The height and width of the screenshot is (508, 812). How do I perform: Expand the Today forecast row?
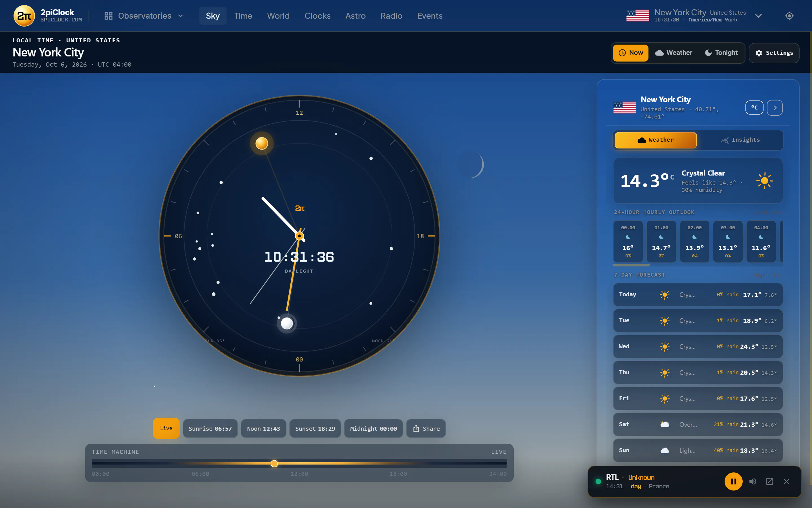coord(698,294)
